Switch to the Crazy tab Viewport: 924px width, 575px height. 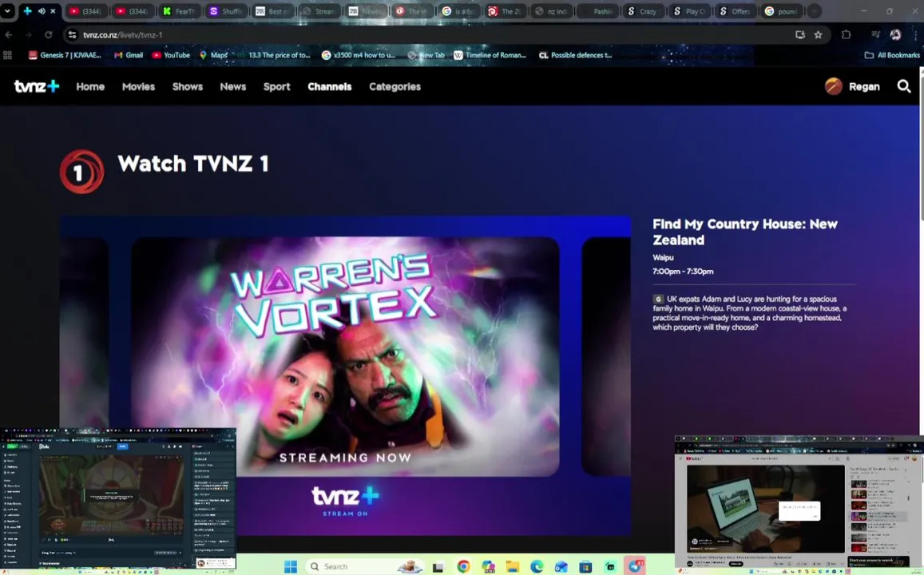pyautogui.click(x=642, y=11)
